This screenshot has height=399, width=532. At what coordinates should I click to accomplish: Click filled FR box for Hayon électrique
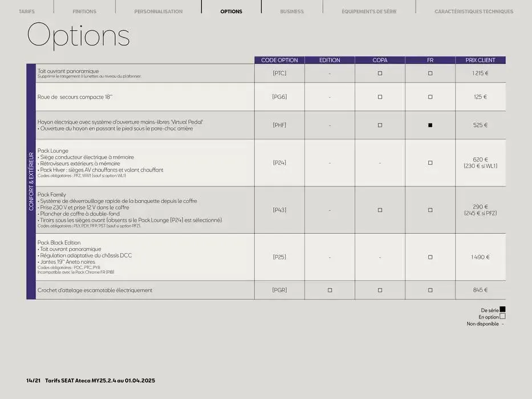click(430, 125)
